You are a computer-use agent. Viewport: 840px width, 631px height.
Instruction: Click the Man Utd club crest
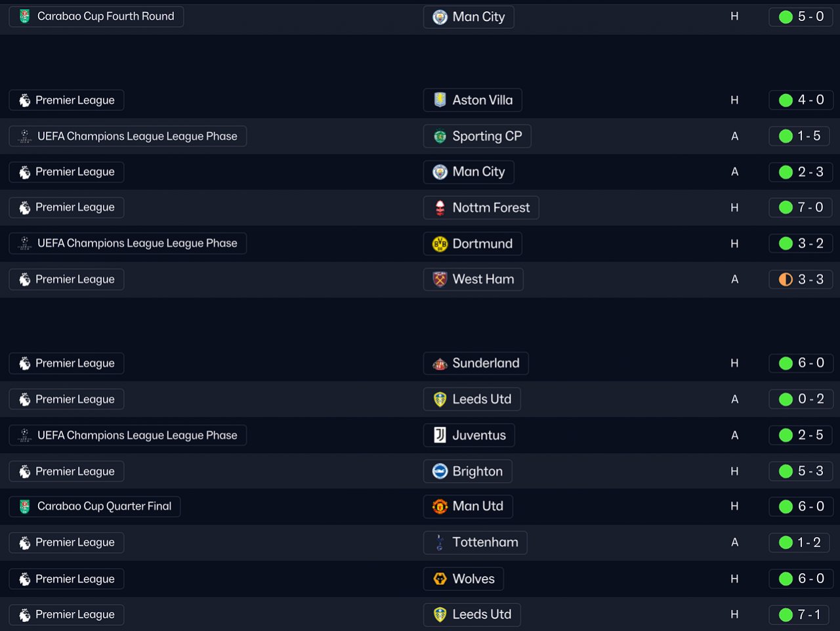point(440,506)
